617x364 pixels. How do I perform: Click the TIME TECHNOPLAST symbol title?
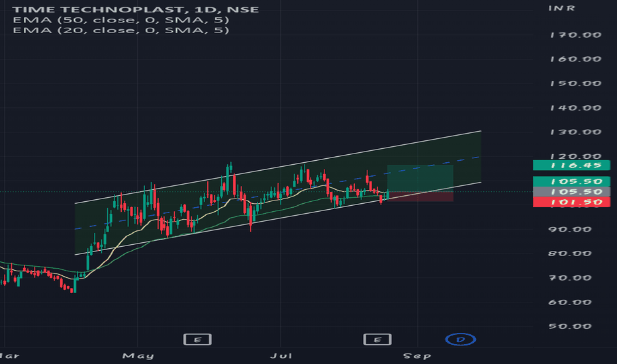[x=136, y=9]
